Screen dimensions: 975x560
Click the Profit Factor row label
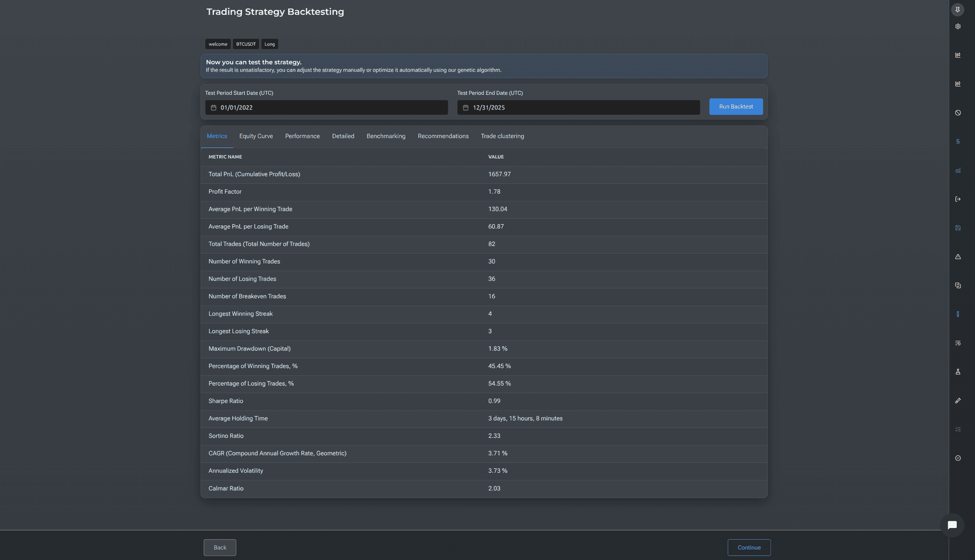pos(225,192)
